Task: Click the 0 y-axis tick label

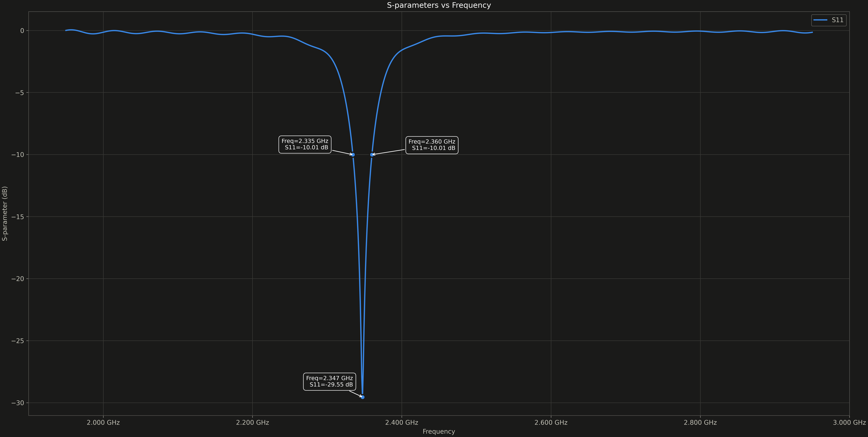Action: point(22,31)
